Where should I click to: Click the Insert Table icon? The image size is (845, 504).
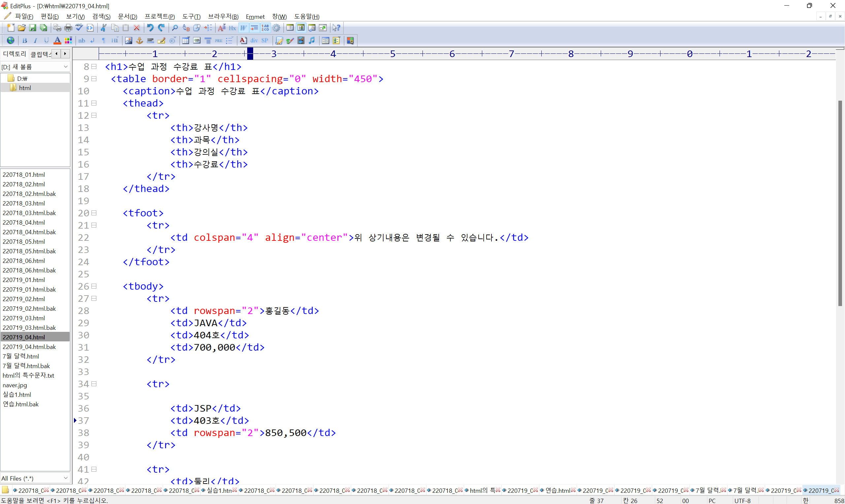coord(186,41)
